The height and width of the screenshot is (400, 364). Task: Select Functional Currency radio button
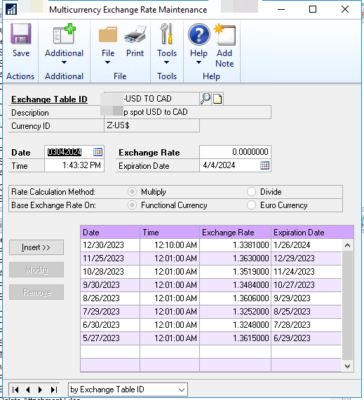(x=132, y=205)
